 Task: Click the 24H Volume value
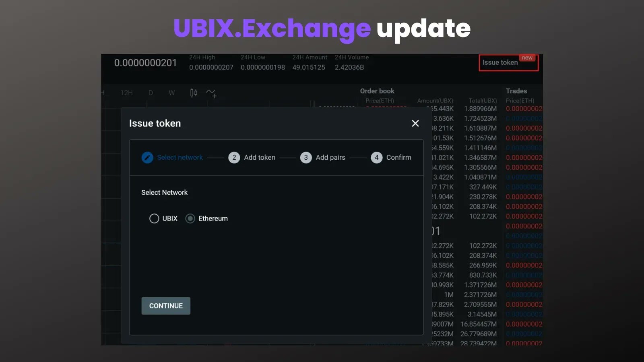click(349, 67)
